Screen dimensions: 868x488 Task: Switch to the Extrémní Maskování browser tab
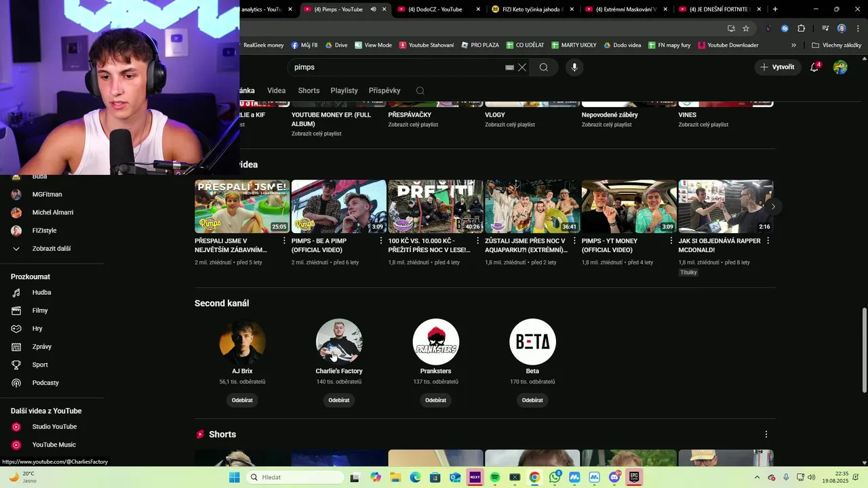click(x=627, y=9)
